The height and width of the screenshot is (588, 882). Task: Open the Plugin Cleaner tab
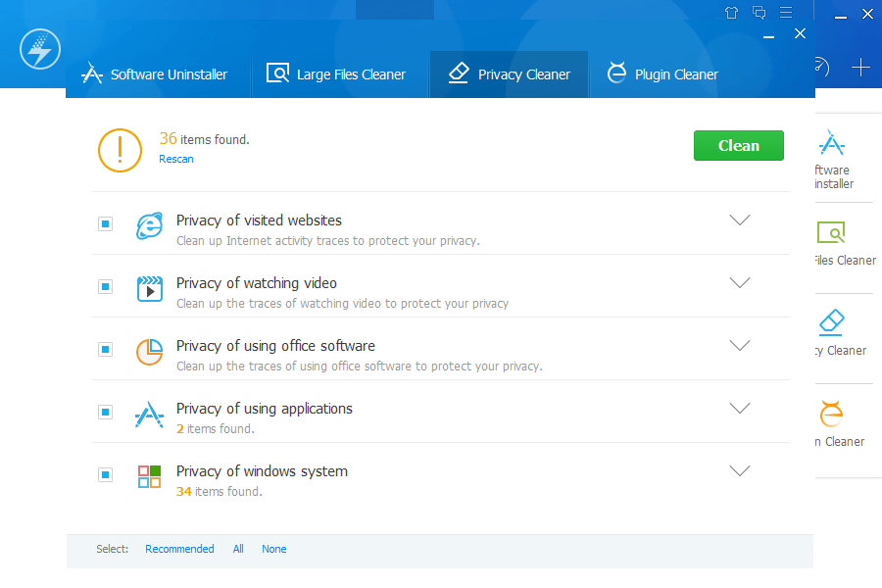(662, 74)
